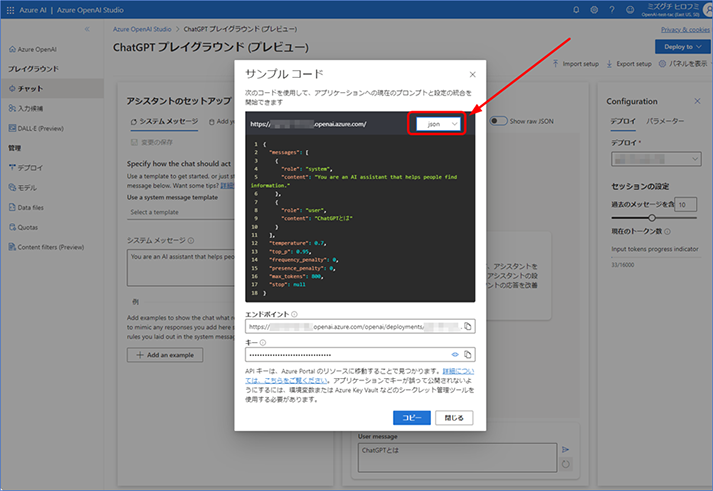Screen dimensions: 713x491
Task: Close the Configuration panel
Action: pos(697,101)
